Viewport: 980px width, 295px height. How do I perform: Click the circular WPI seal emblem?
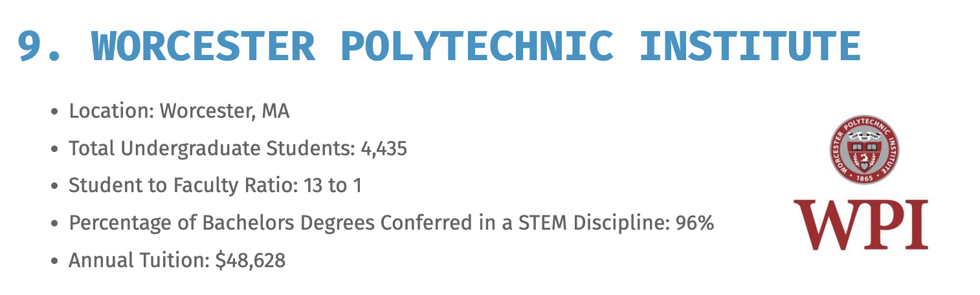tap(864, 149)
